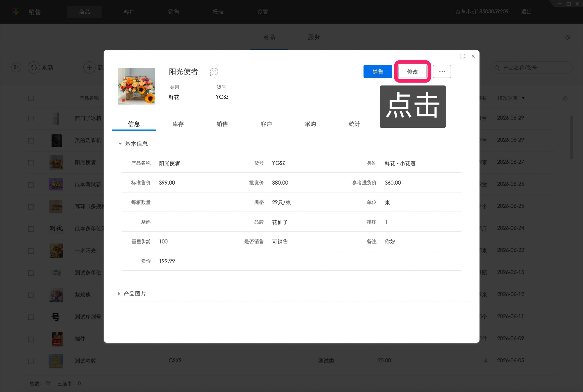583x392 pixels.
Task: Toggle the select-all header checkbox
Action: pos(31,98)
